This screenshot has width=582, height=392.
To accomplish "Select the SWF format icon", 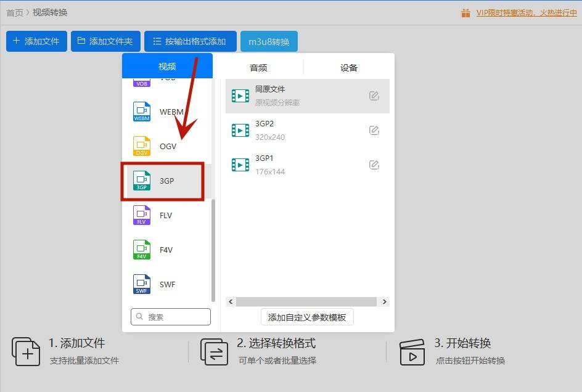I will tap(142, 284).
